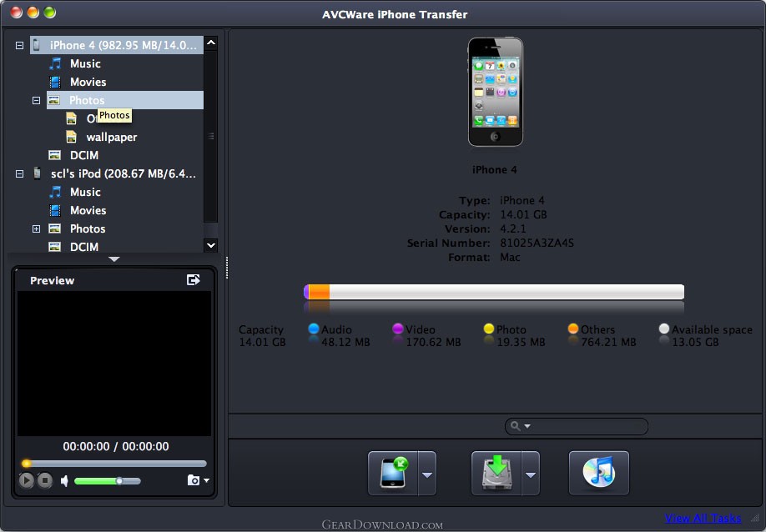Click the music note icon under scl's iPod
The width and height of the screenshot is (766, 532).
click(x=55, y=192)
